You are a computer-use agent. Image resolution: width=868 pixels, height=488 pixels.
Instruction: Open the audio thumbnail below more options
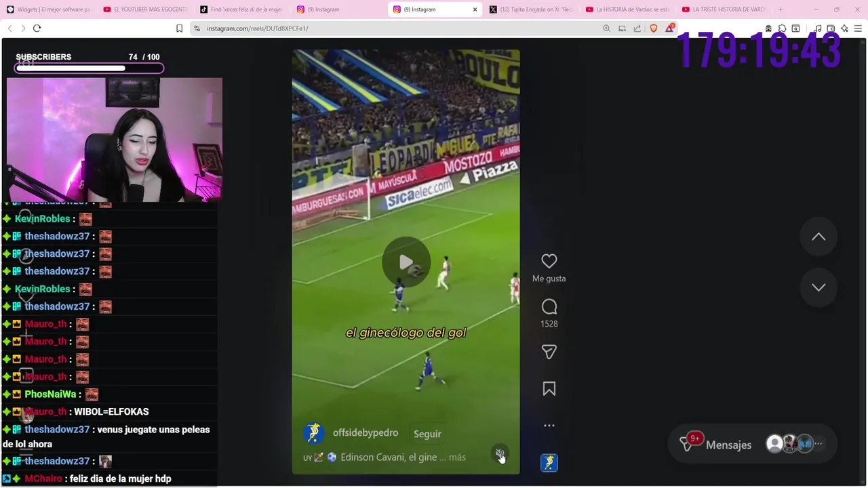(549, 462)
